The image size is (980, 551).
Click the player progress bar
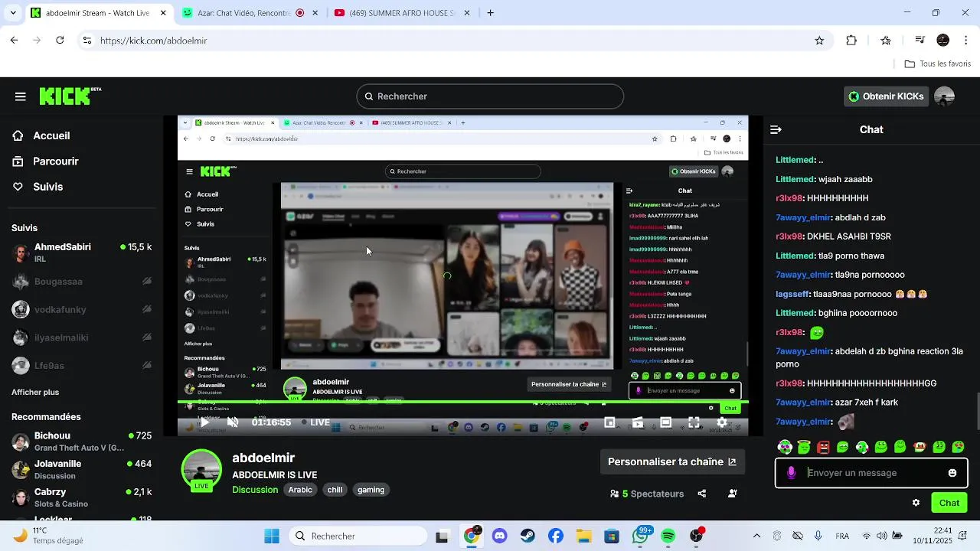(462, 403)
